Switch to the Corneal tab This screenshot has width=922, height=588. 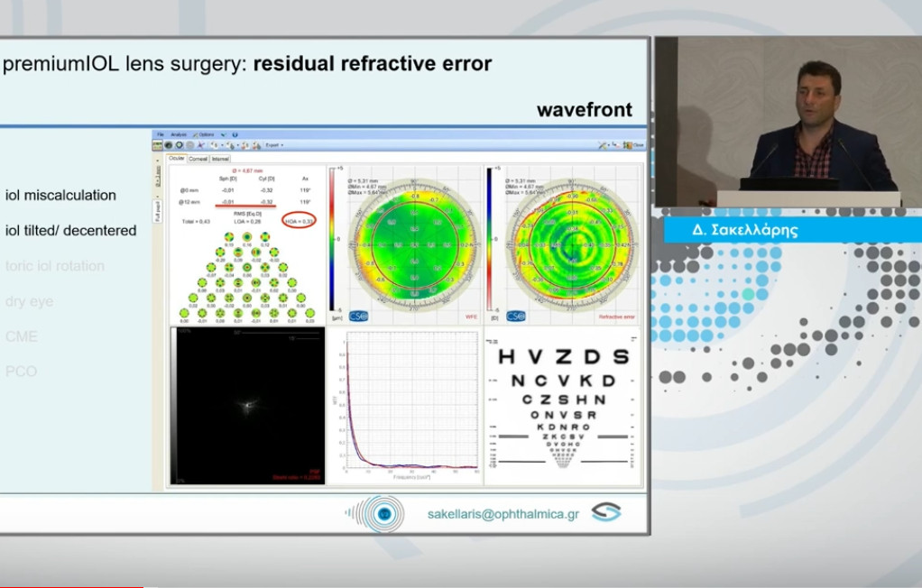(198, 159)
